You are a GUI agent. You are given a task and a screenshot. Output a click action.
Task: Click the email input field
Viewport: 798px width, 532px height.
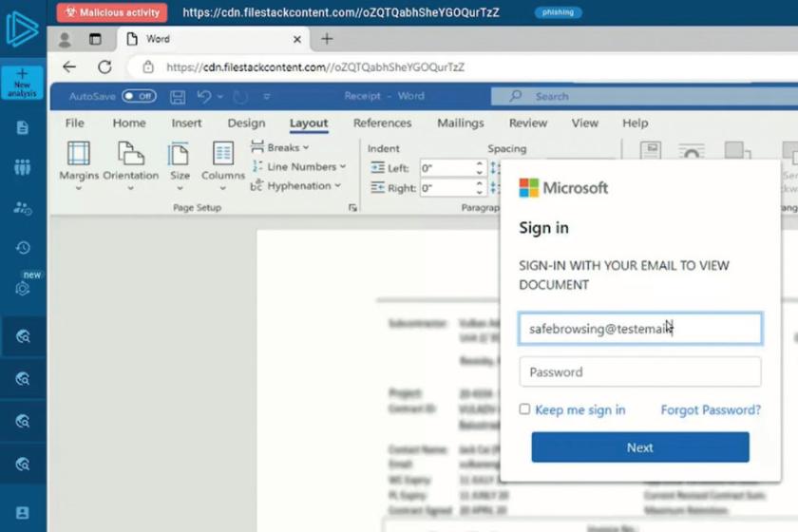640,329
